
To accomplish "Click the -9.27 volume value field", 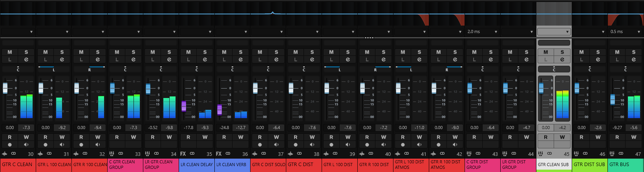I will pyautogui.click(x=617, y=128).
